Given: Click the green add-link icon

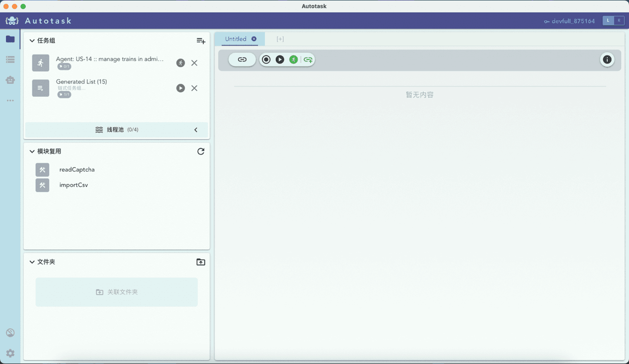Looking at the screenshot, I should pos(308,60).
